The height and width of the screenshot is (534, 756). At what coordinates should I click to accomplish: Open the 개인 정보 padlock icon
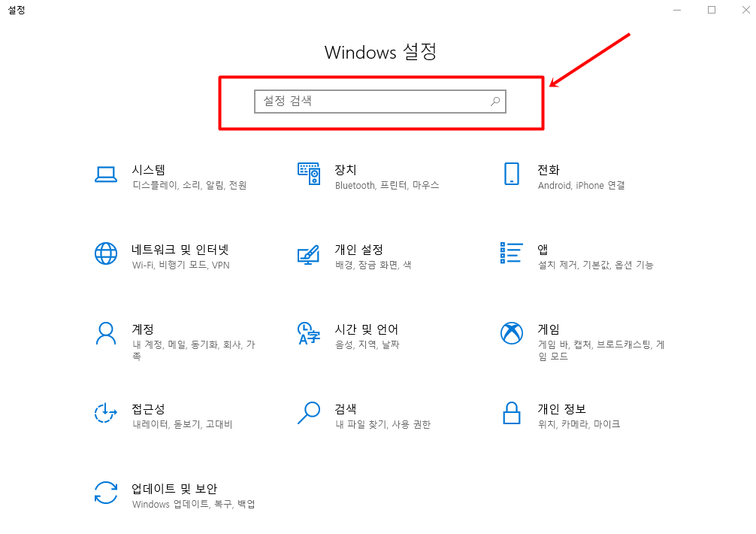pyautogui.click(x=512, y=413)
